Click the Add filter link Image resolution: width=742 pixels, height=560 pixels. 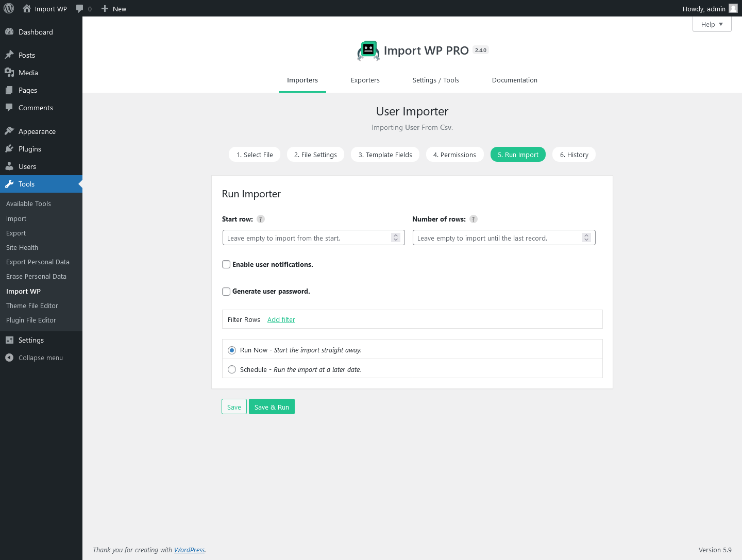pyautogui.click(x=281, y=319)
